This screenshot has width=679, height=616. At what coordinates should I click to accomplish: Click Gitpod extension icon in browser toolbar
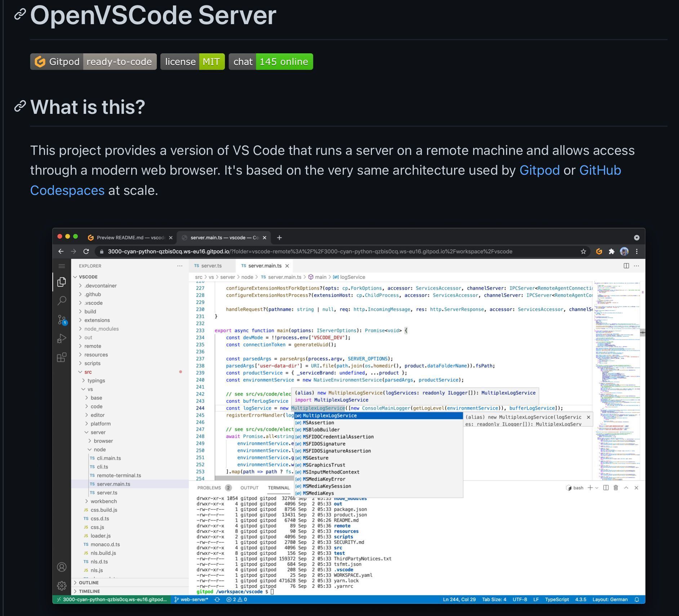(x=599, y=251)
